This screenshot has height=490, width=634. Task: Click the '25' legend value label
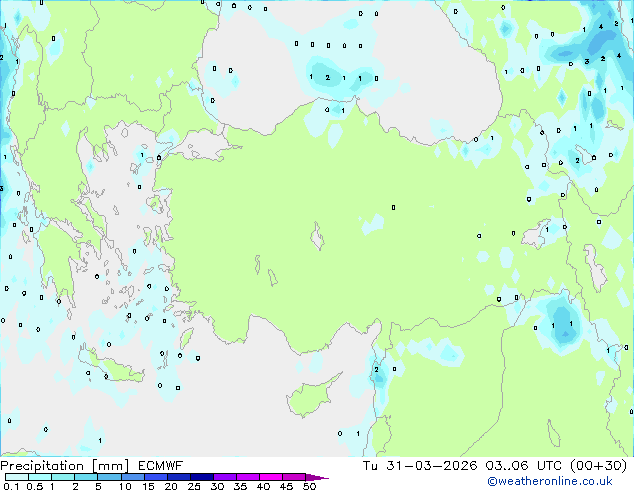(x=194, y=486)
